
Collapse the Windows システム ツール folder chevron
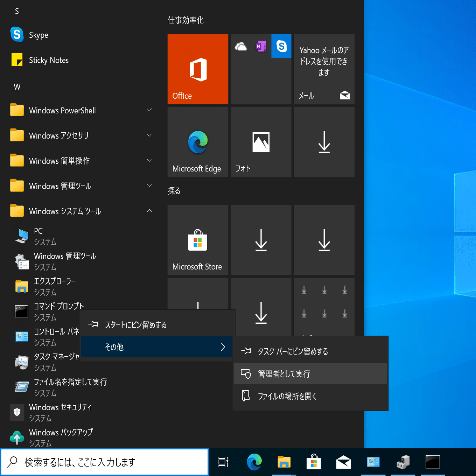pos(149,211)
